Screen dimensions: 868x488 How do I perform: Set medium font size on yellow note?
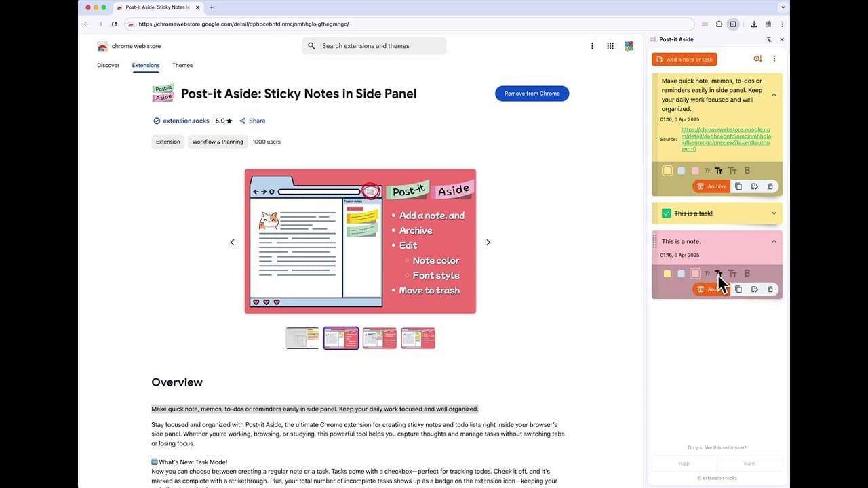719,171
